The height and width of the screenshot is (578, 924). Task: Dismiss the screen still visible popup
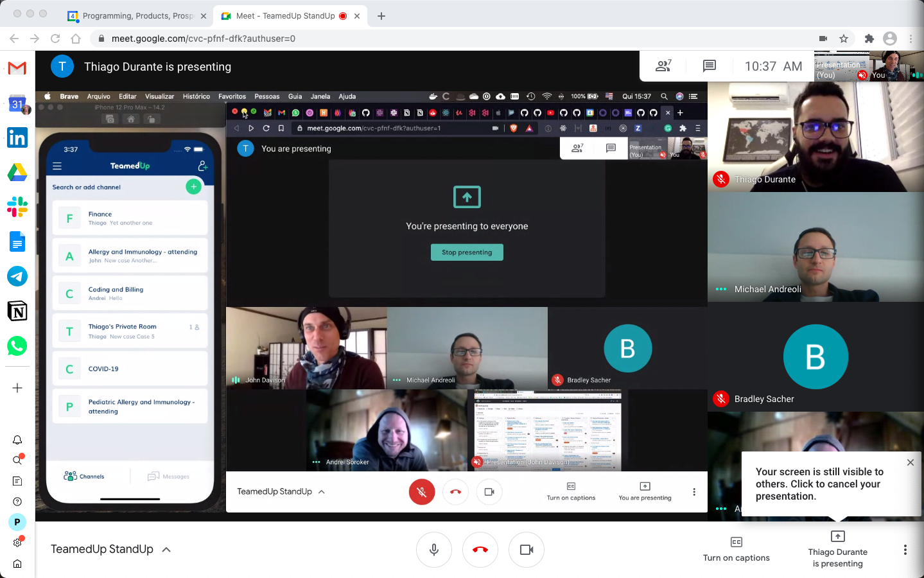click(x=910, y=462)
